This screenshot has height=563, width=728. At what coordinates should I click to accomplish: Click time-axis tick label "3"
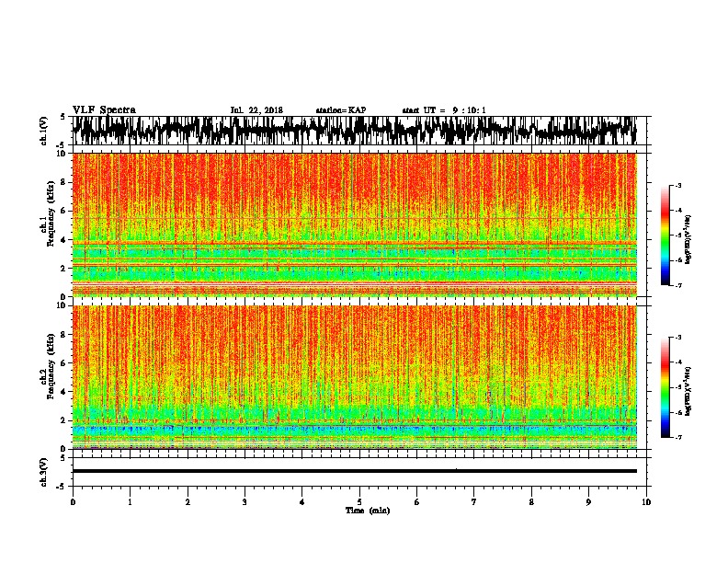[245, 502]
